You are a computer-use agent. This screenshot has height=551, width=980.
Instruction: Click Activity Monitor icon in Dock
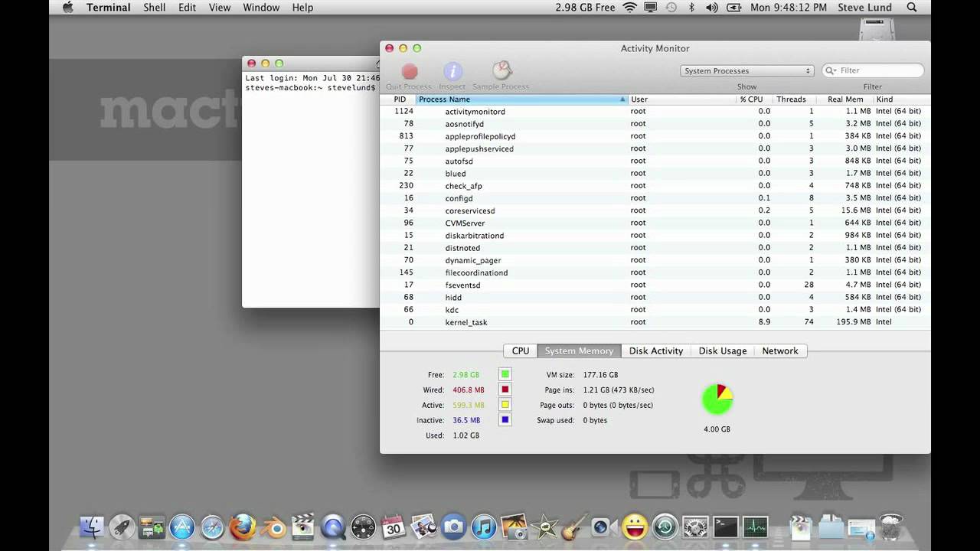pos(755,527)
